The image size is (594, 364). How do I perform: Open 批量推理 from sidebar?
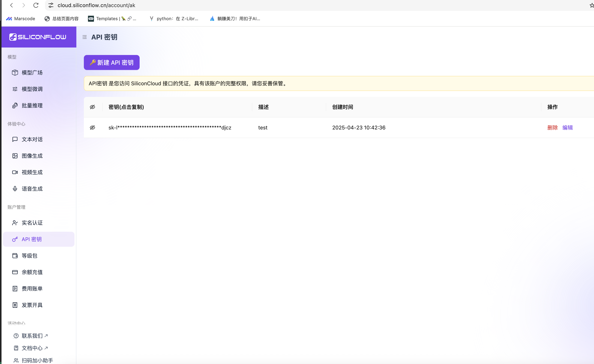[32, 105]
